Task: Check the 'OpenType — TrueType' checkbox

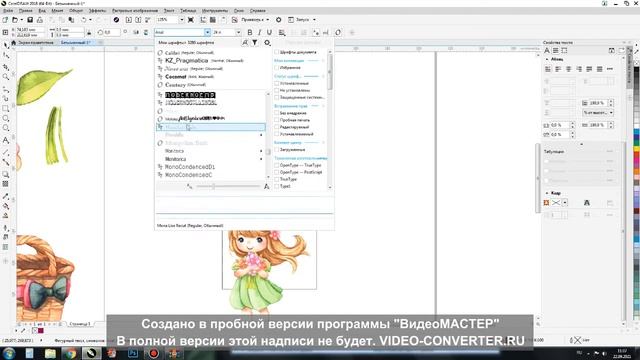Action: [277, 165]
